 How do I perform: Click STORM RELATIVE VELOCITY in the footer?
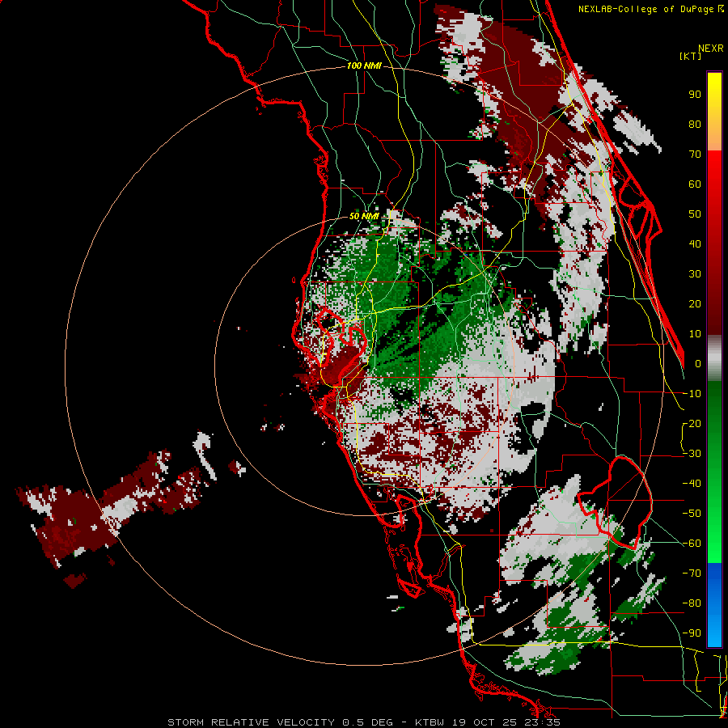pos(251,722)
